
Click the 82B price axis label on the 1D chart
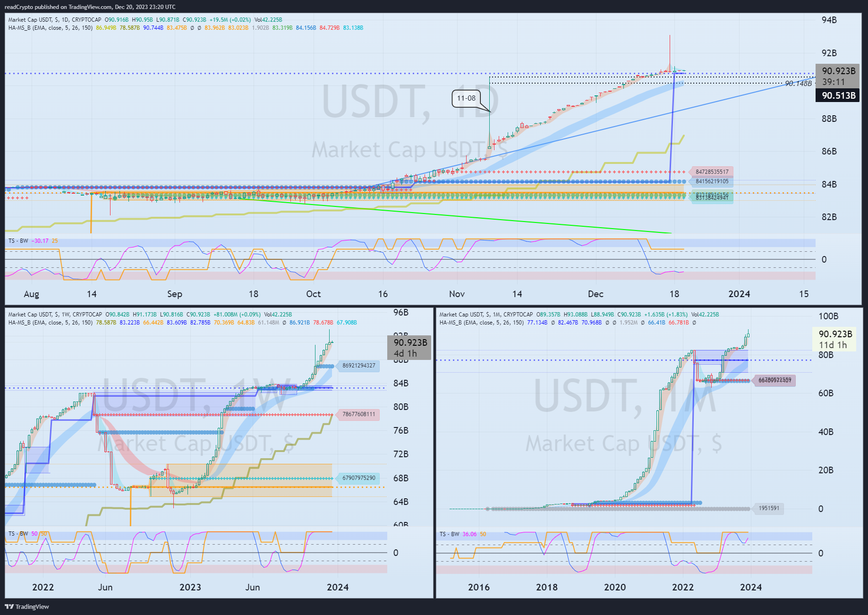829,217
